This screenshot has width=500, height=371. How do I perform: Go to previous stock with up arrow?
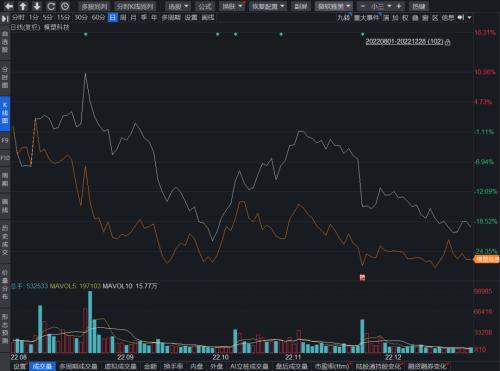(x=23, y=6)
